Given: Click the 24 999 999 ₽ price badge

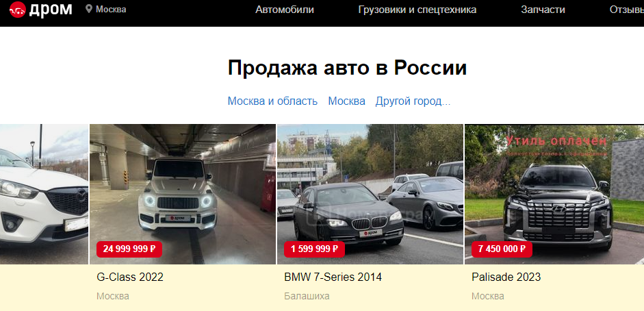Looking at the screenshot, I should coord(129,249).
